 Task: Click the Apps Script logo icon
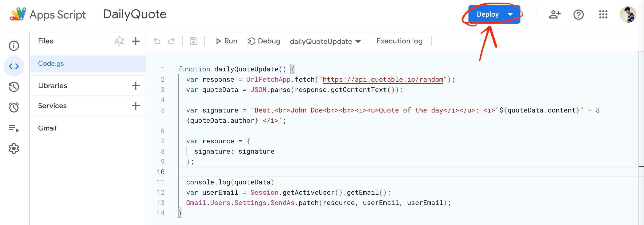coord(18,14)
